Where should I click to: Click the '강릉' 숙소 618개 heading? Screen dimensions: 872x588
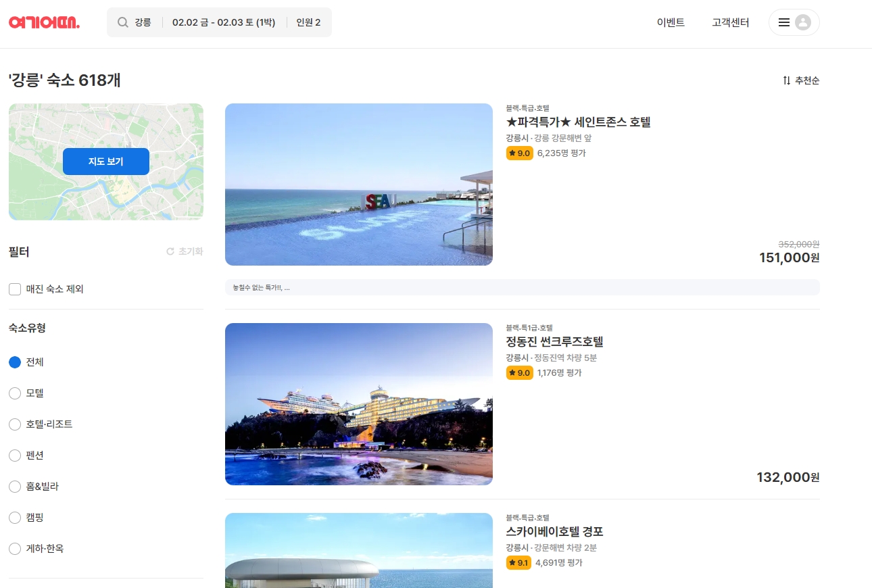click(65, 80)
